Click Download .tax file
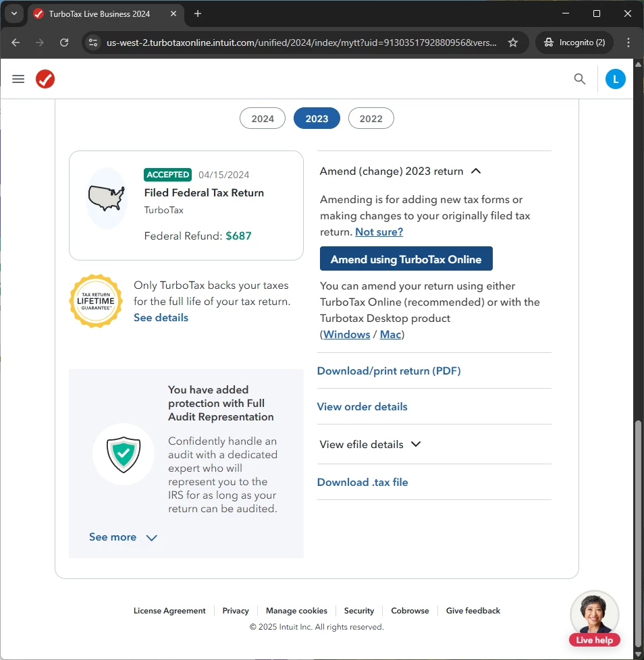644x660 pixels. [x=363, y=483]
